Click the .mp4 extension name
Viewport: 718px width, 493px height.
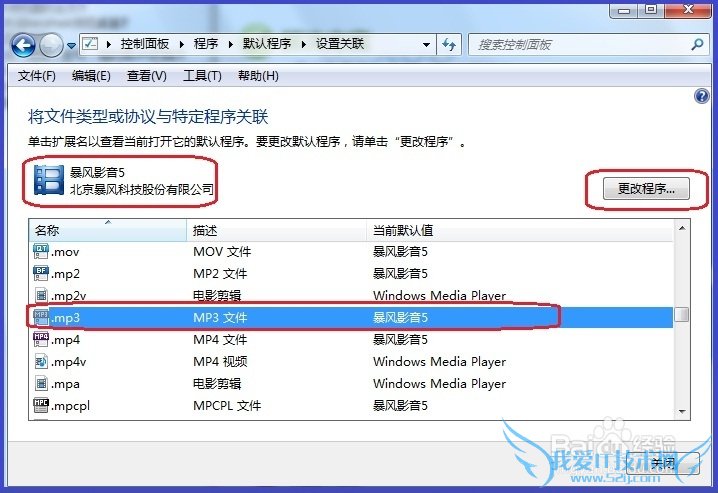click(x=65, y=340)
